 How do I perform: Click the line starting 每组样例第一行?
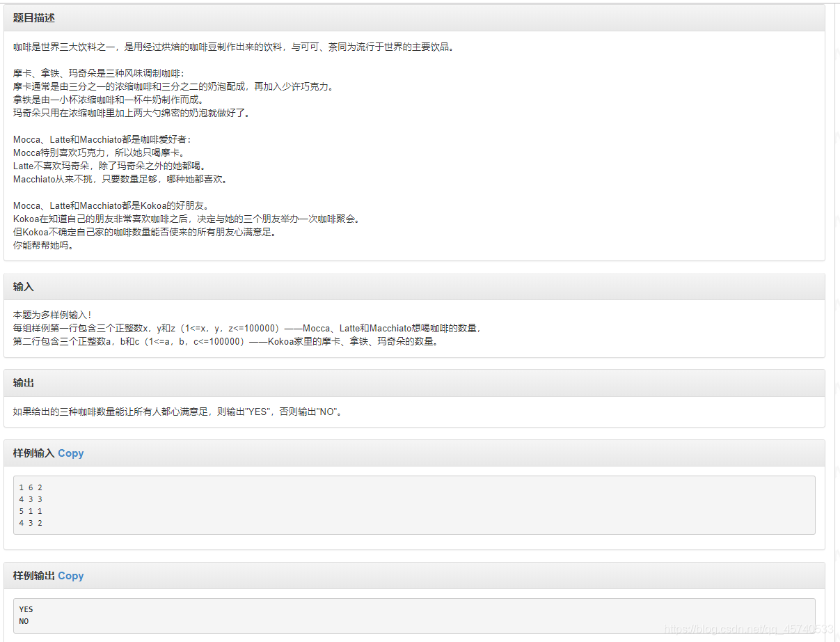point(248,329)
